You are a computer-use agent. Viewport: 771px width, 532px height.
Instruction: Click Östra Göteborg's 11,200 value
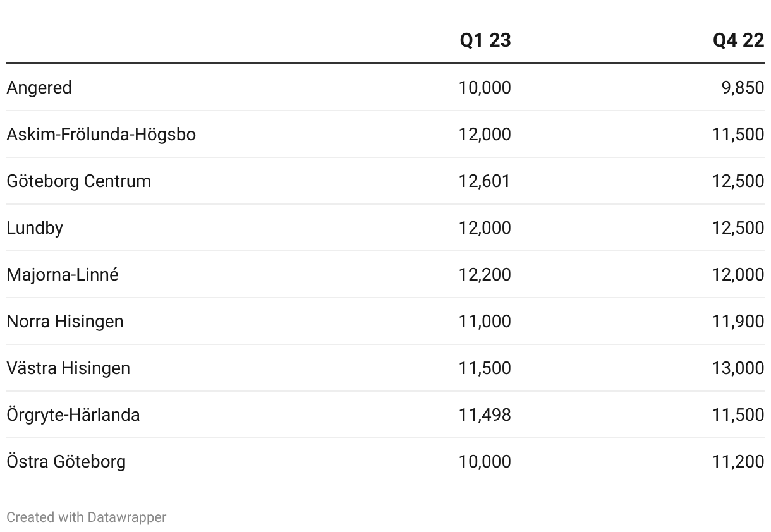tap(738, 461)
